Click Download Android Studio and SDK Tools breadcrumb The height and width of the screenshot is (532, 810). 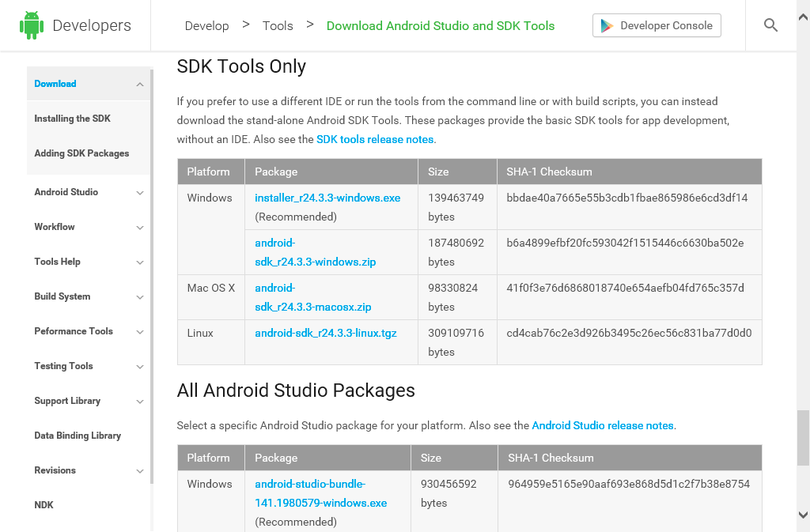[441, 26]
